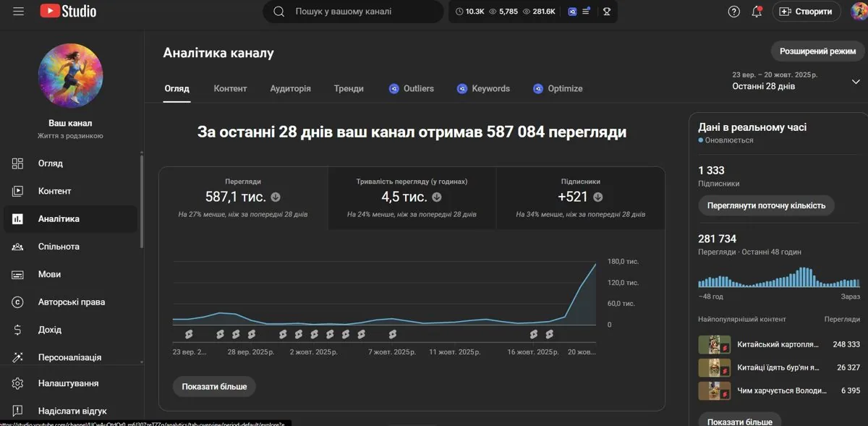Click the 11 жовт. 2025 р. axis date
Viewport: 868px width, 426px height.
pyautogui.click(x=454, y=352)
